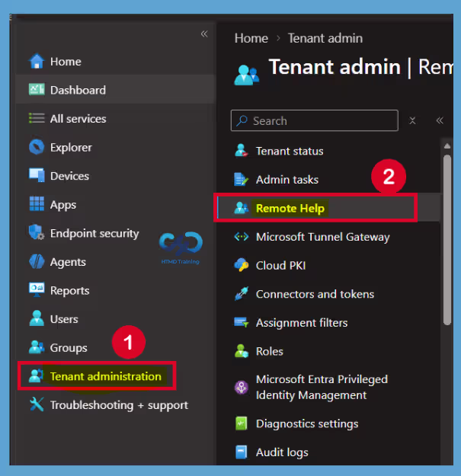Click the Groups people icon
The image size is (461, 476).
[37, 347]
